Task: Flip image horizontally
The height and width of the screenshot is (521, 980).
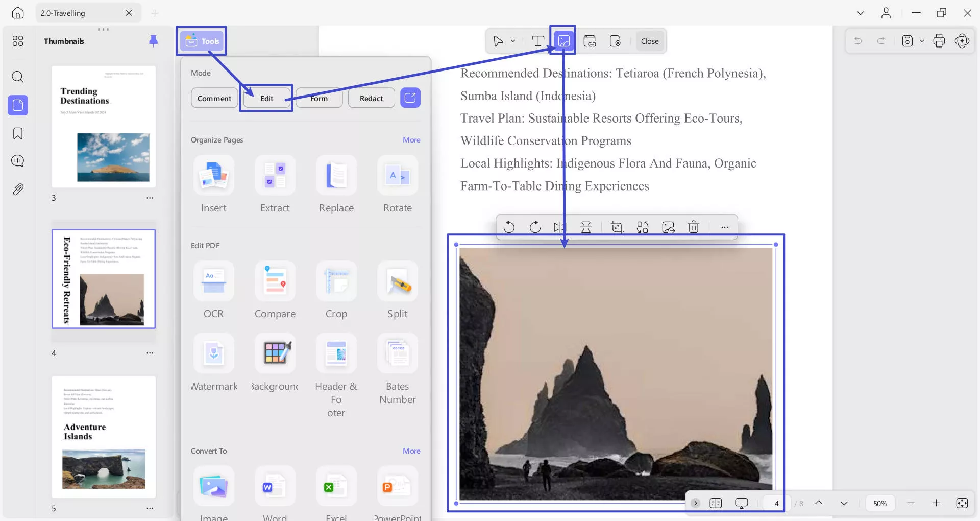Action: [560, 227]
